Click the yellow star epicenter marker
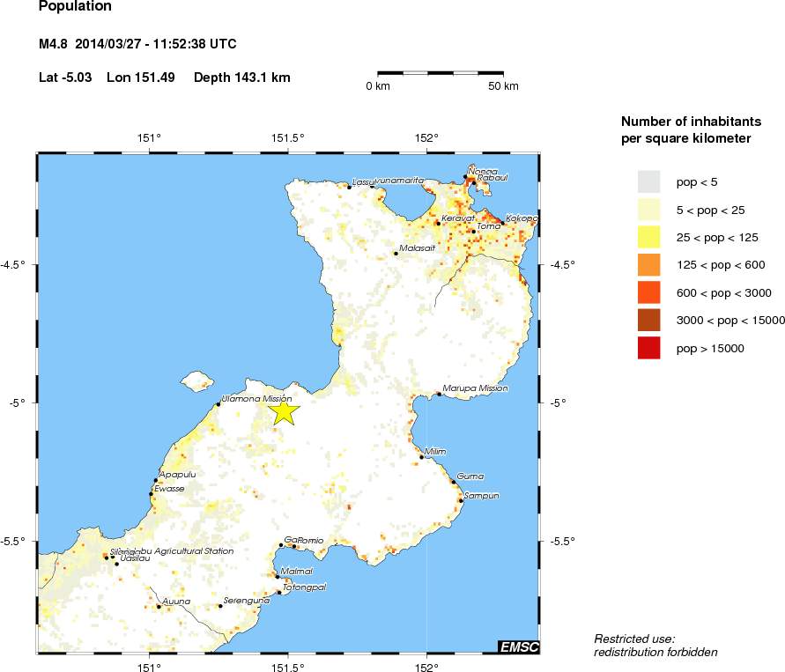The image size is (785, 672). [284, 412]
